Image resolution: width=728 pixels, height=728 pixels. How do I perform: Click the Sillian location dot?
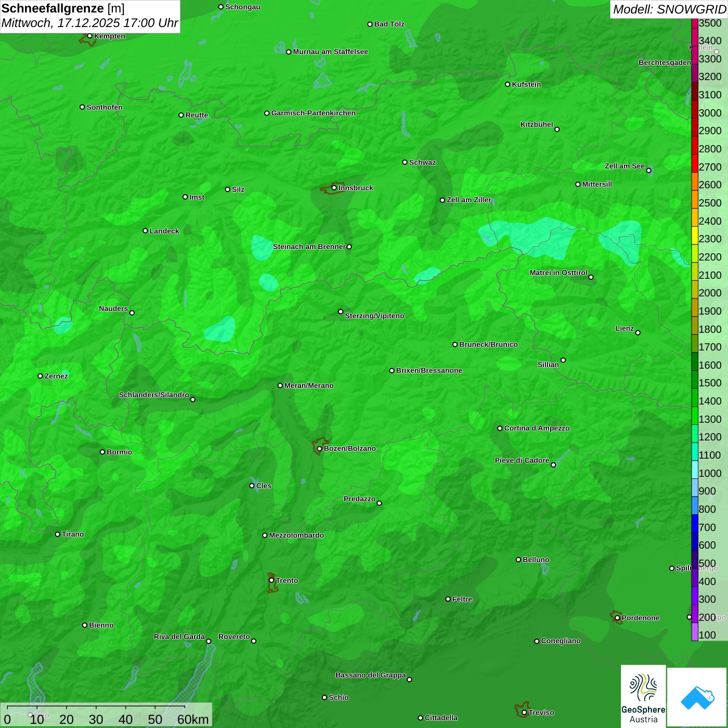563,360
